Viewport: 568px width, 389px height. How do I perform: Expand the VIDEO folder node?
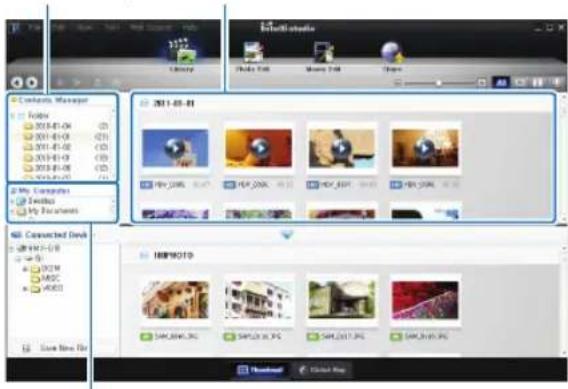25,289
